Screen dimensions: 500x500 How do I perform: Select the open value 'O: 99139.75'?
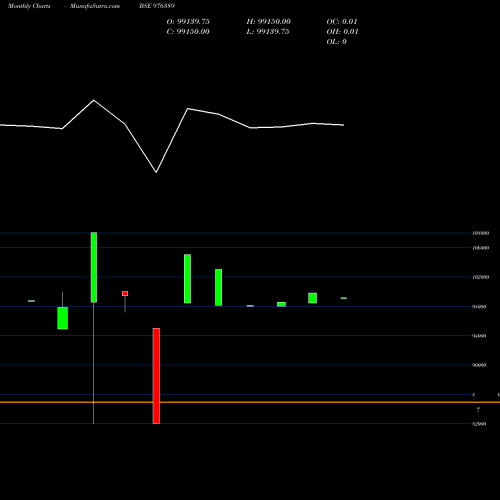[188, 22]
